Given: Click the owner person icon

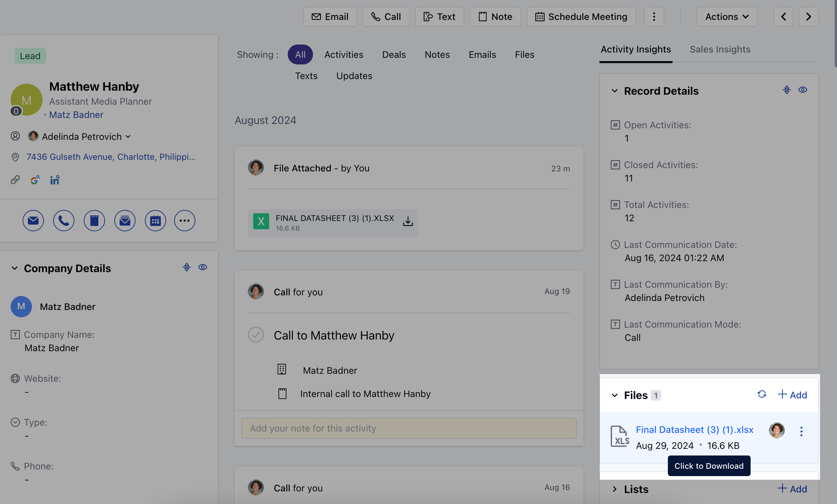Looking at the screenshot, I should point(15,136).
